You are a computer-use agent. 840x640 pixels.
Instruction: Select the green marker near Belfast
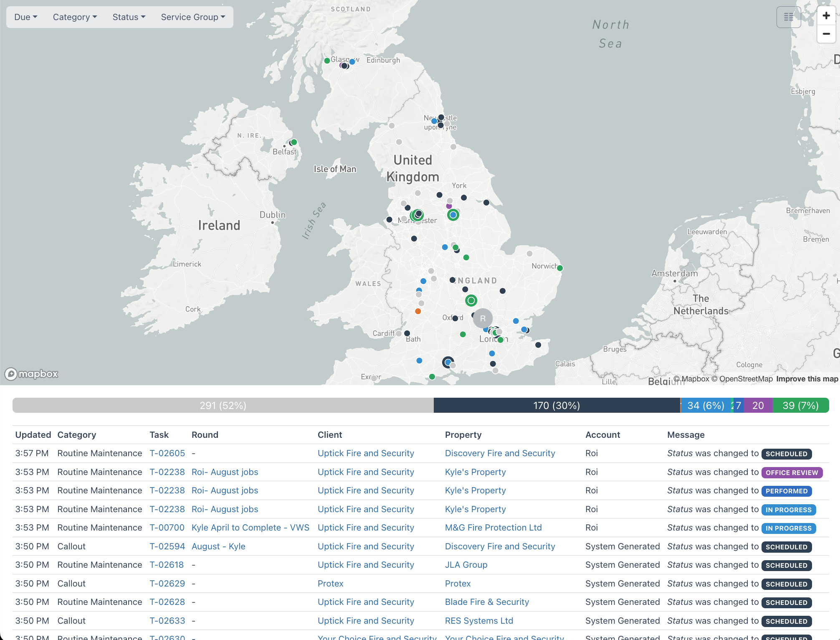pos(294,142)
